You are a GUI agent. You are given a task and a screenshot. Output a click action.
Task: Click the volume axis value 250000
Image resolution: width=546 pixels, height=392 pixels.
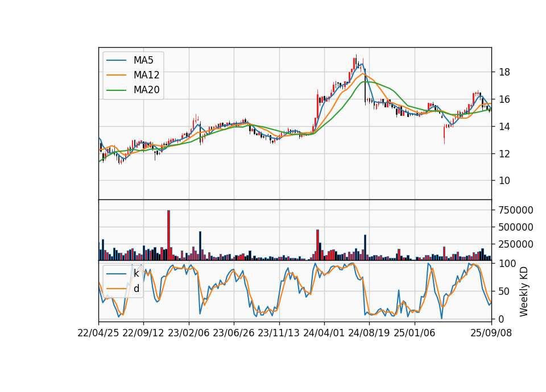point(516,244)
